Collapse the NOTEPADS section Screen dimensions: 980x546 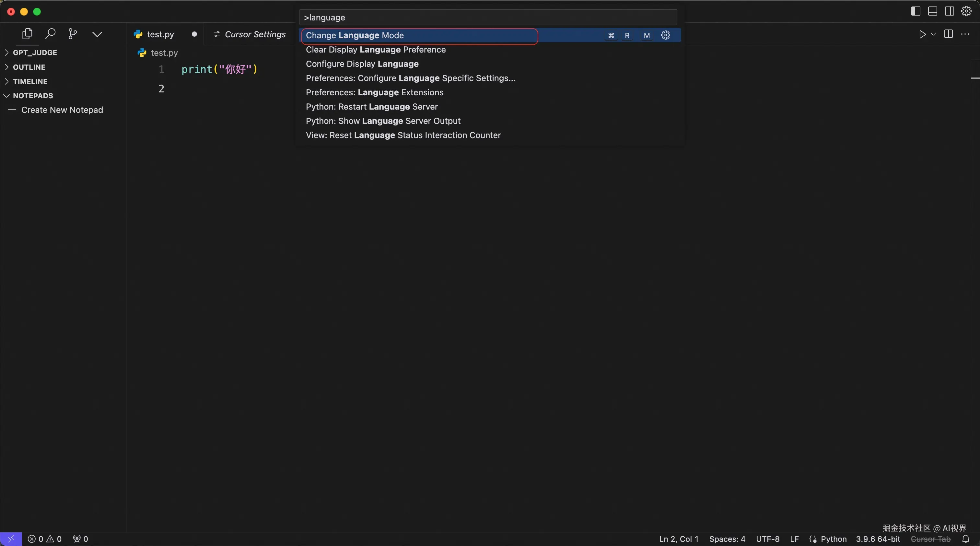pos(33,96)
